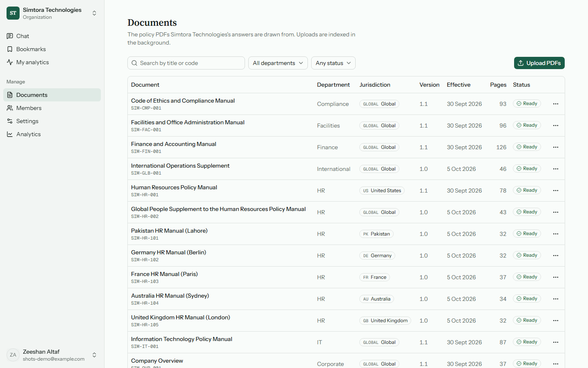The height and width of the screenshot is (368, 588).
Task: Open row actions for Global People Supplement
Action: (556, 212)
